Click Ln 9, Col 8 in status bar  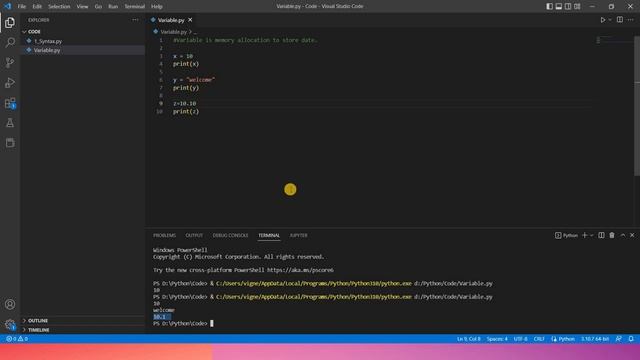pos(469,339)
